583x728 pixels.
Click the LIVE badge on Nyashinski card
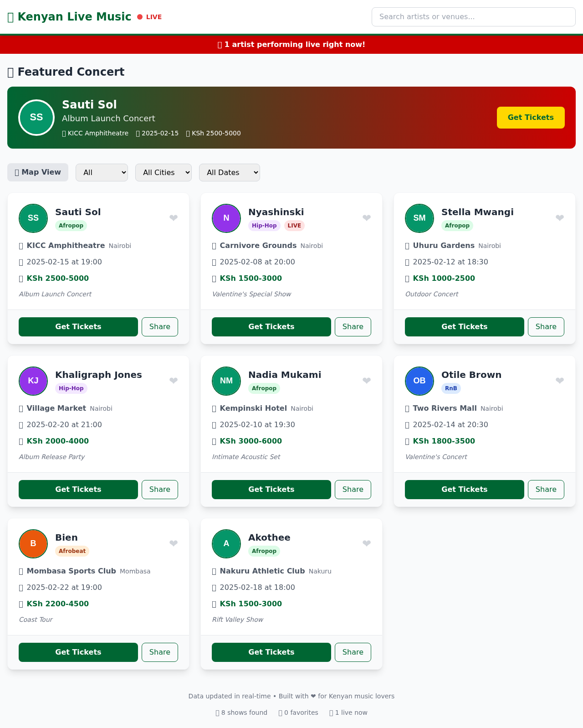click(294, 226)
